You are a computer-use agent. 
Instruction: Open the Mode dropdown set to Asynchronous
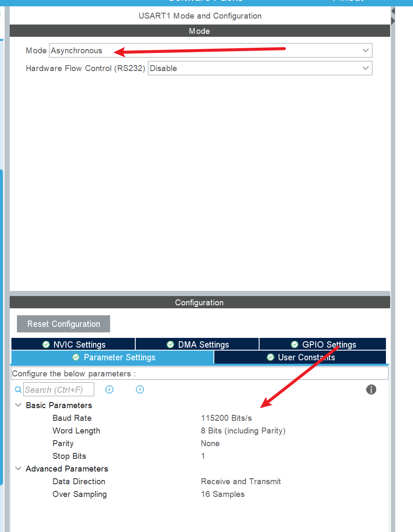pyautogui.click(x=211, y=51)
